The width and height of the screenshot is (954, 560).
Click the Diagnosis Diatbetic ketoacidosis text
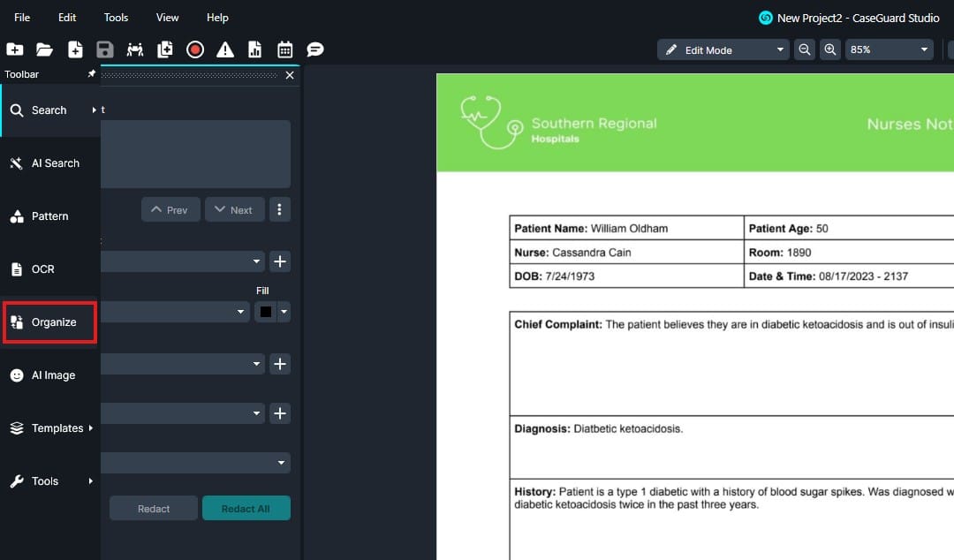point(599,428)
